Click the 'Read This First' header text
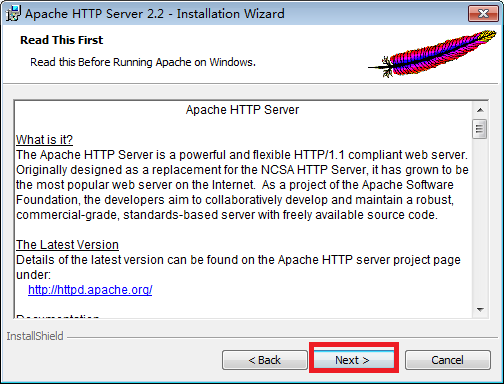Image resolution: width=504 pixels, height=384 pixels. click(x=62, y=40)
